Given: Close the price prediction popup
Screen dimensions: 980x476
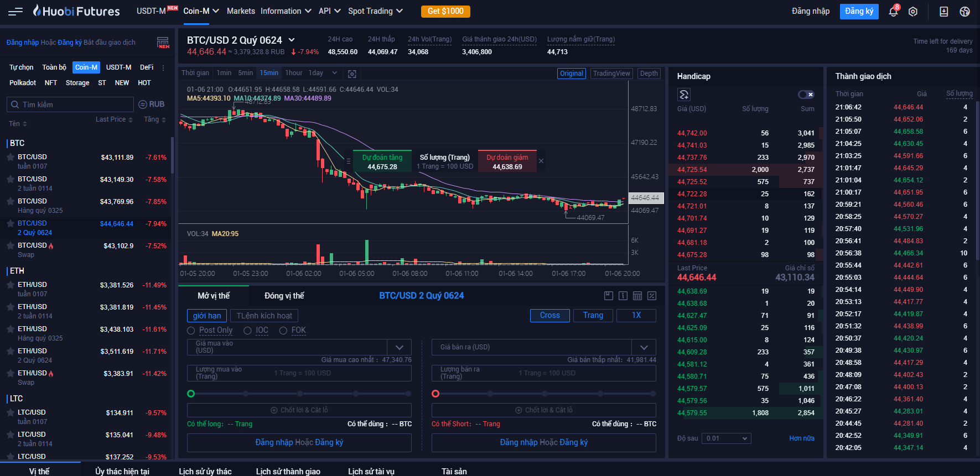Looking at the screenshot, I should pyautogui.click(x=541, y=161).
